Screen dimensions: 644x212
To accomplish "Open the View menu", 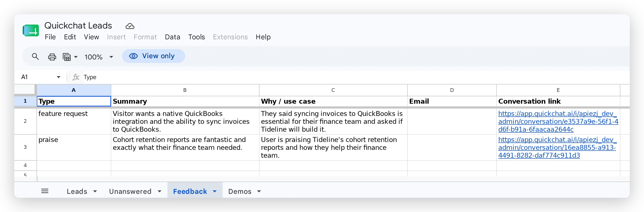I will [x=92, y=37].
